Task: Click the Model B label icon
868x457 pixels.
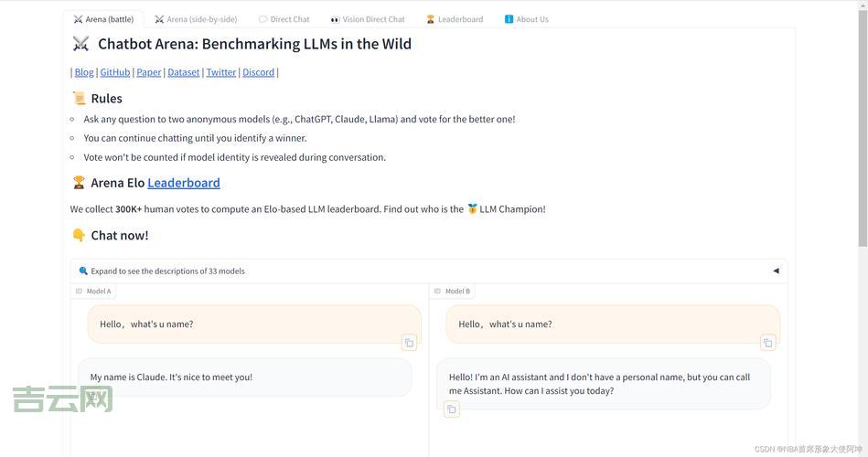Action: click(x=438, y=292)
